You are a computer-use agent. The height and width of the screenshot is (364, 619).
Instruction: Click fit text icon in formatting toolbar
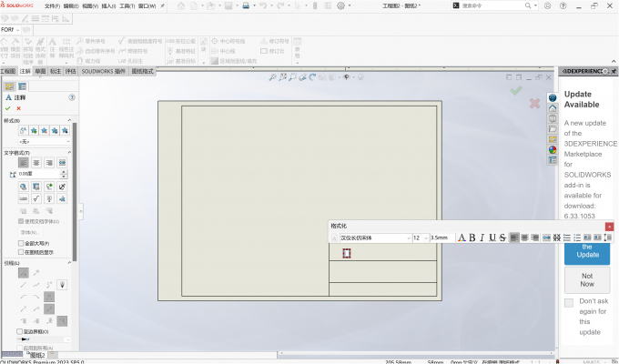click(546, 238)
